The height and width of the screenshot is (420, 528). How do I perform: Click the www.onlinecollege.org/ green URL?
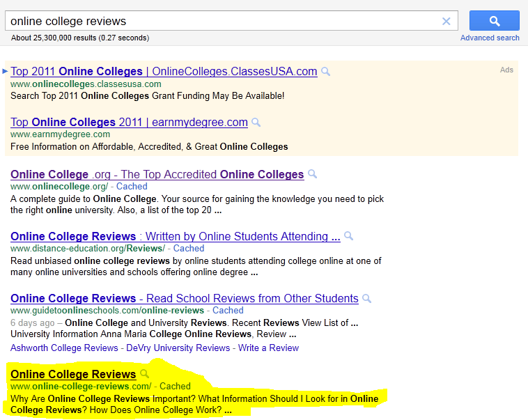click(59, 186)
